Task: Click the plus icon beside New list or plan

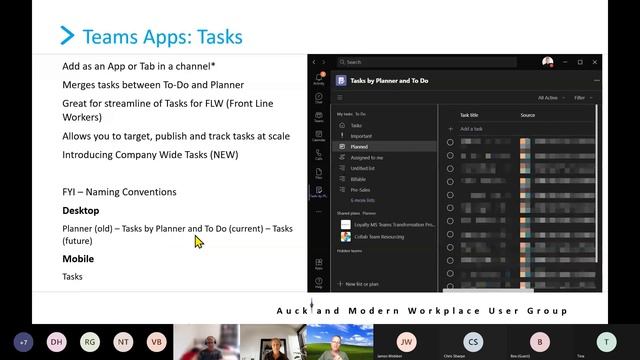Action: coord(340,284)
